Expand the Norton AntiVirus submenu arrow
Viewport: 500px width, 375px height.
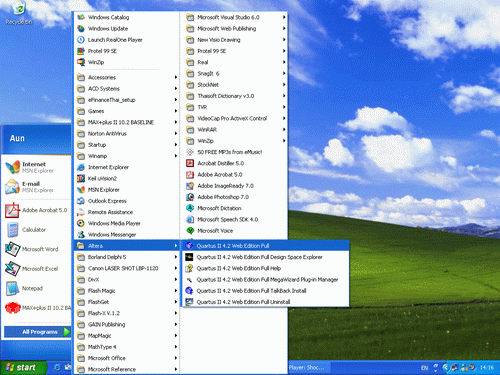point(176,133)
